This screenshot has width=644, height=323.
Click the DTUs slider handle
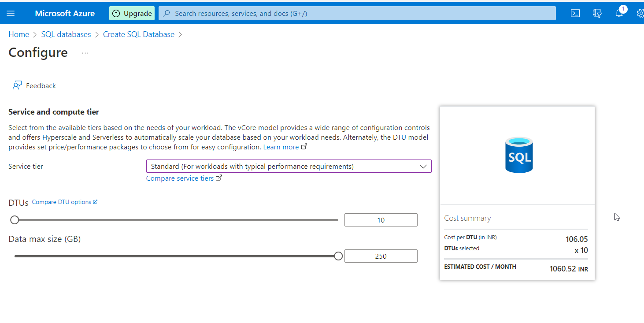pos(15,220)
